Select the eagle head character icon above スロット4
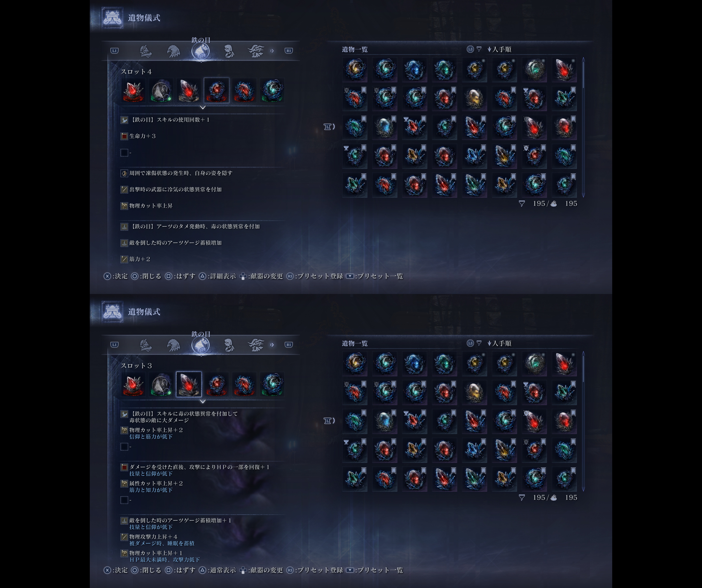The image size is (702, 588). [173, 51]
